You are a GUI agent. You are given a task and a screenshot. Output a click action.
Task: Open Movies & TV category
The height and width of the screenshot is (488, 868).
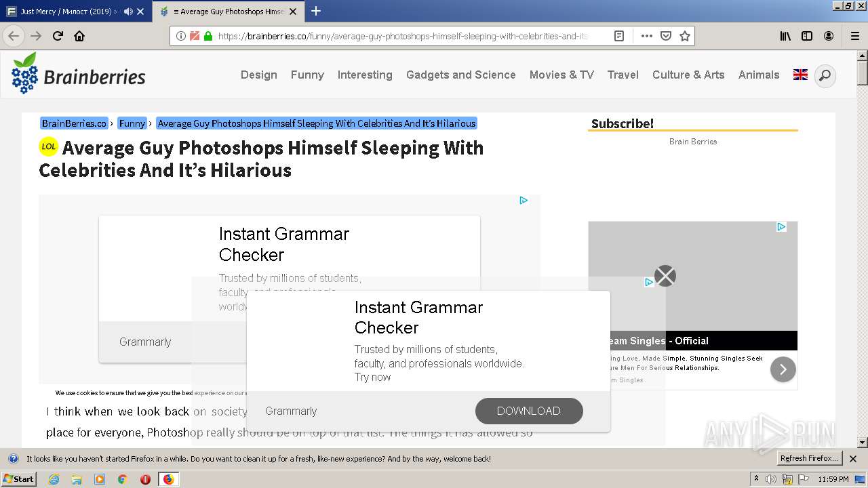click(561, 75)
